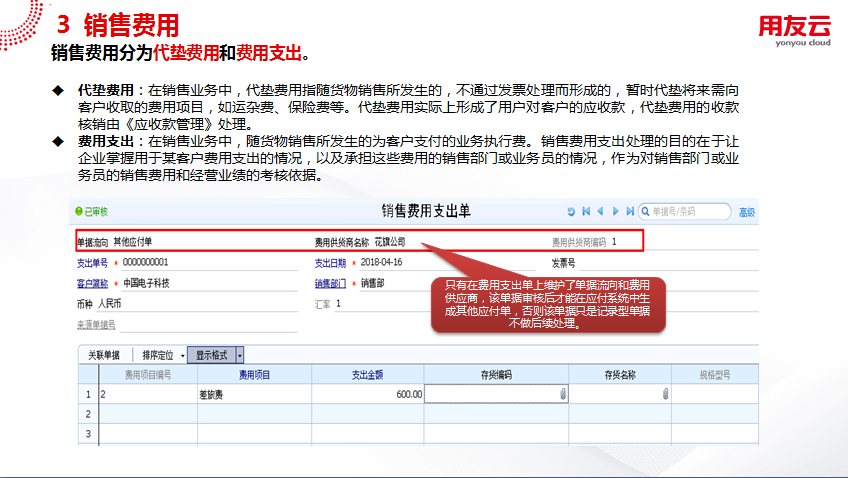Click the 用友云 yonyou cloud logo
The height and width of the screenshot is (478, 848).
click(795, 31)
